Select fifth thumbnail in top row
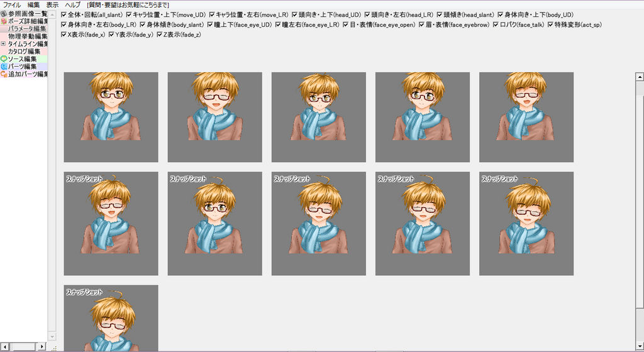Screen dimensions: 644x352 [526, 118]
